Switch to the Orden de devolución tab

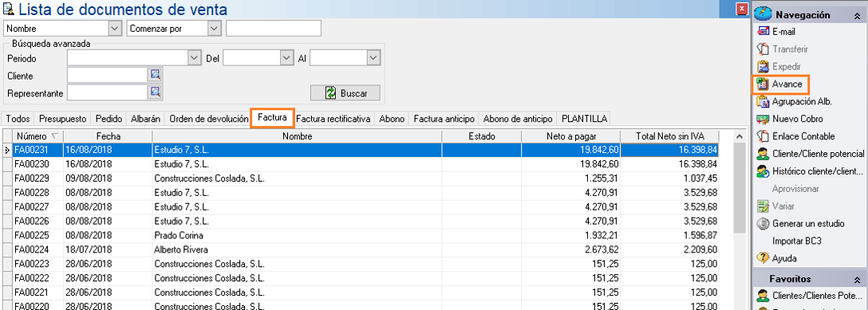(x=209, y=119)
